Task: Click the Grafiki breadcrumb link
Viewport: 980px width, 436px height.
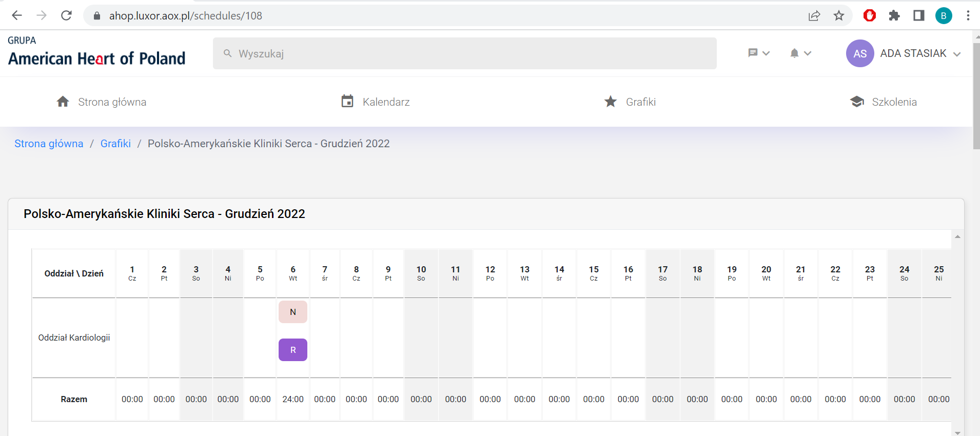Action: click(115, 144)
